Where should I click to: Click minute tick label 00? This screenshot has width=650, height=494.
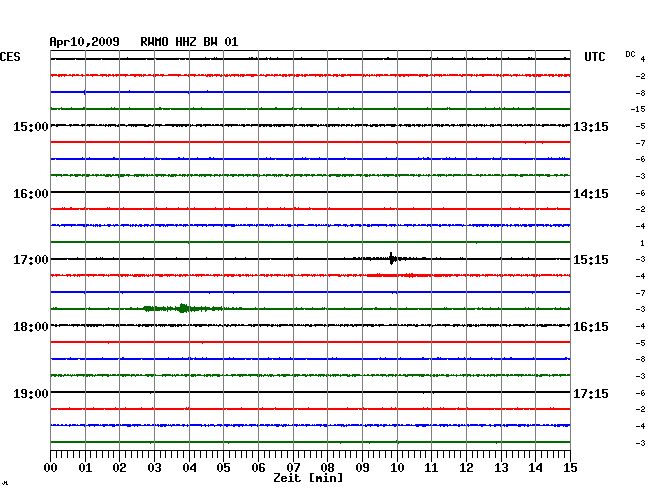[50, 468]
